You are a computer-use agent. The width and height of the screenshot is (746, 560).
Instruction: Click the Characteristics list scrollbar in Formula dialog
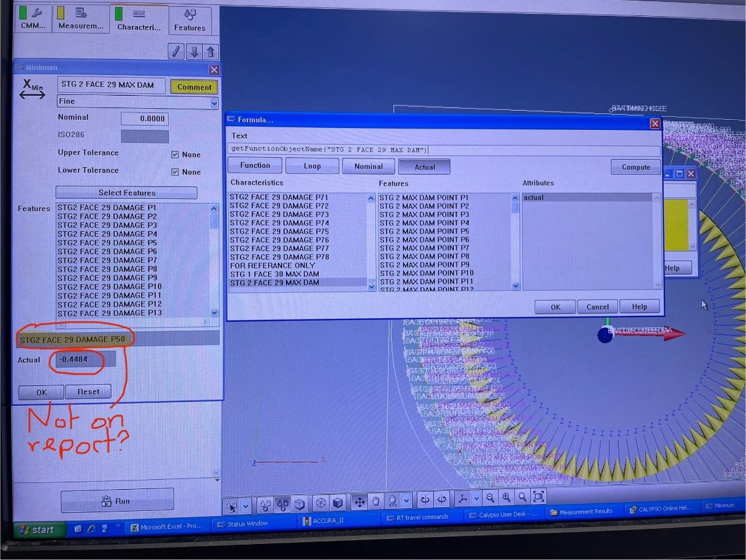coord(371,241)
